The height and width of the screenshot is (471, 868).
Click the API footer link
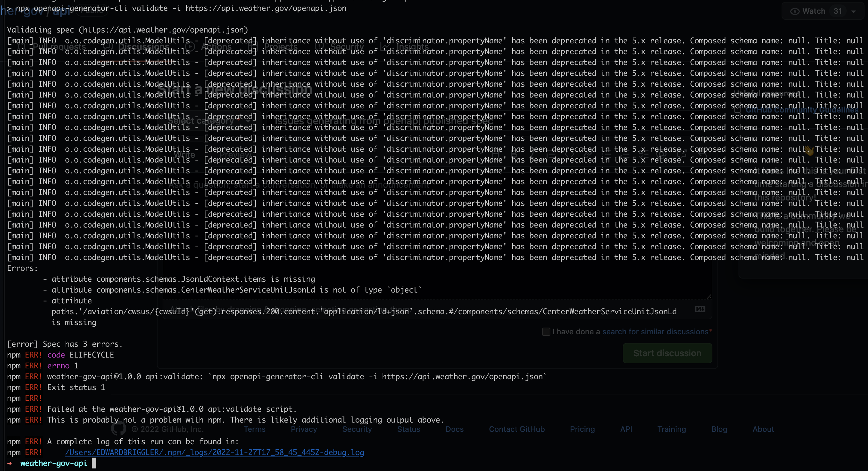pos(626,429)
